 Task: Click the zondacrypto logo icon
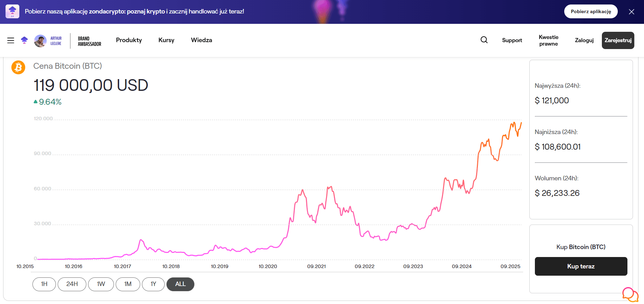(x=24, y=40)
